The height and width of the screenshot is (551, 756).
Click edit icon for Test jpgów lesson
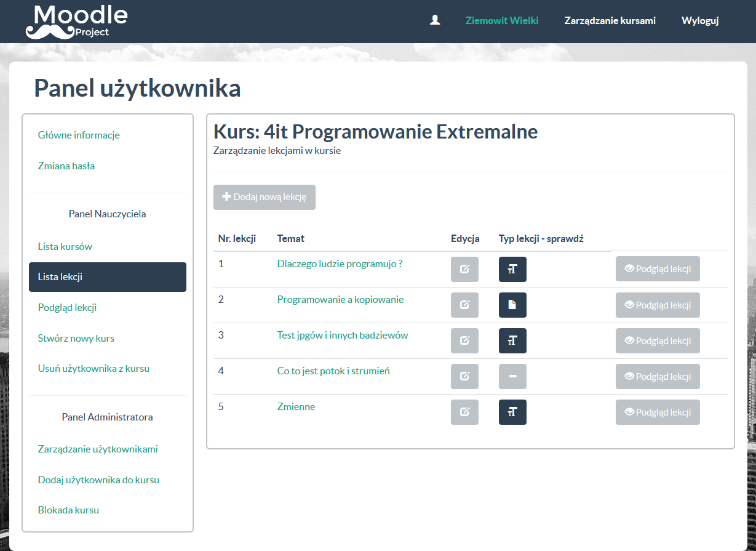464,340
